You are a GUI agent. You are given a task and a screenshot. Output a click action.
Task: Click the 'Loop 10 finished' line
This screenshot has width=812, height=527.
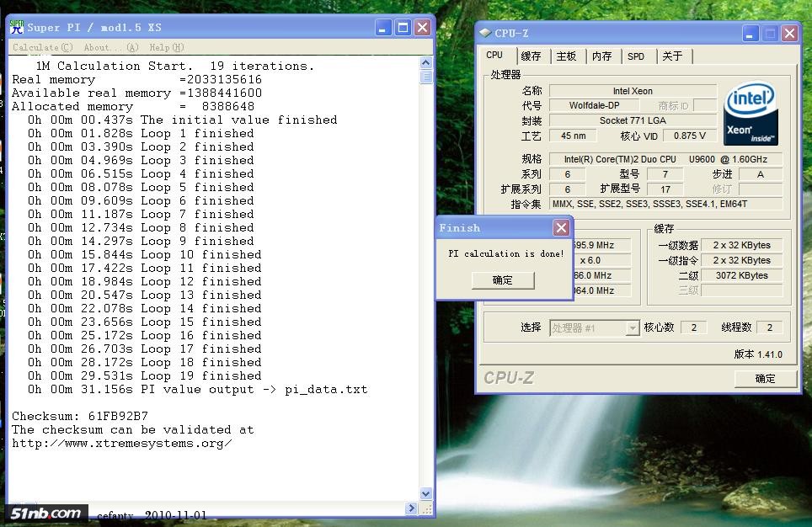tap(145, 255)
